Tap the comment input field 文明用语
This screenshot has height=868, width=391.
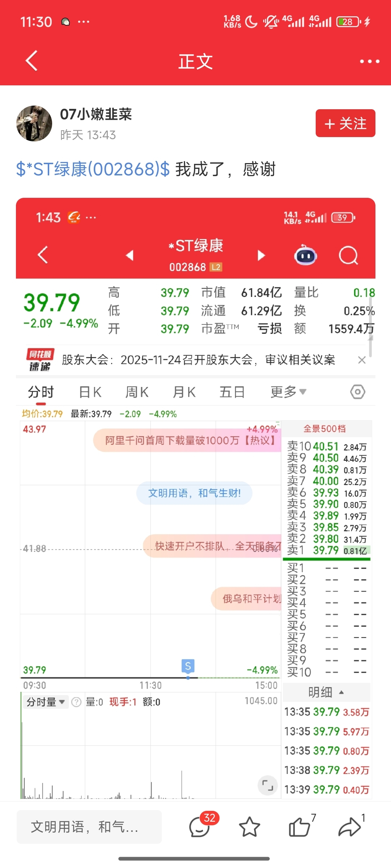click(89, 827)
